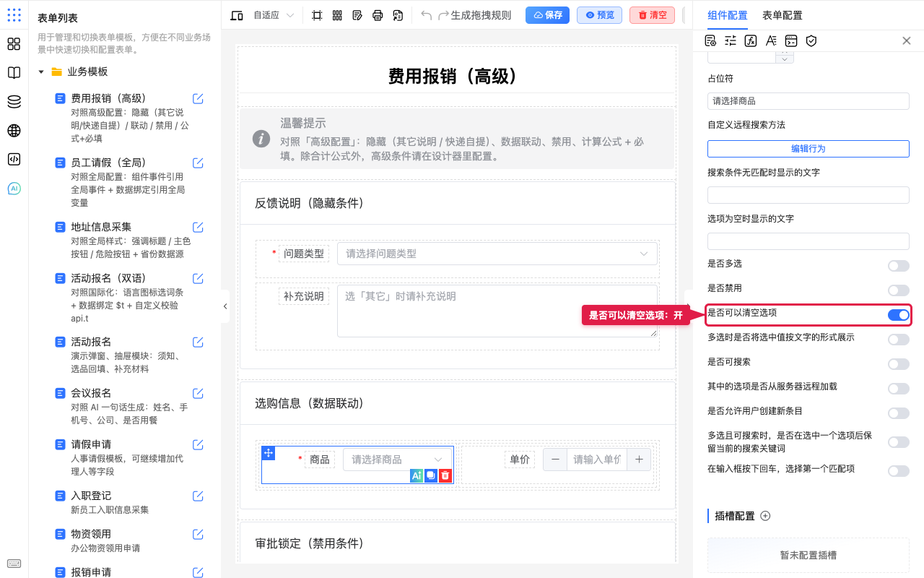Click the 补充说明 textarea

[497, 311]
